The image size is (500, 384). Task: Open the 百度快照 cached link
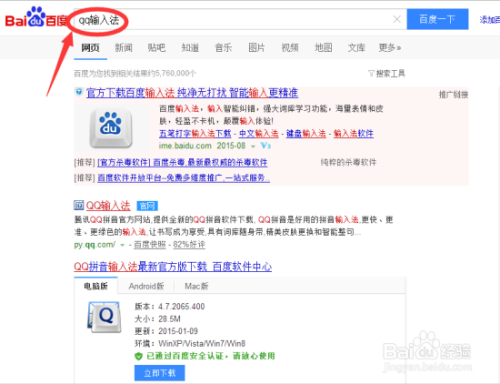tap(150, 245)
